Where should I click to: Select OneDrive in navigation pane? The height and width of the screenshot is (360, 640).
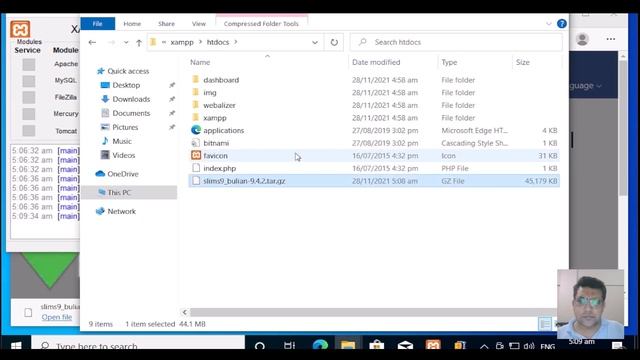click(122, 174)
